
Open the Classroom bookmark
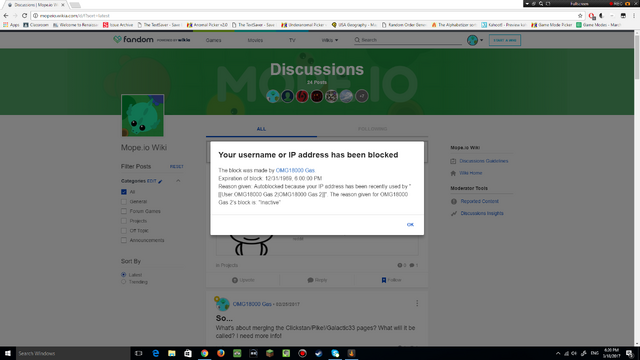click(x=36, y=25)
